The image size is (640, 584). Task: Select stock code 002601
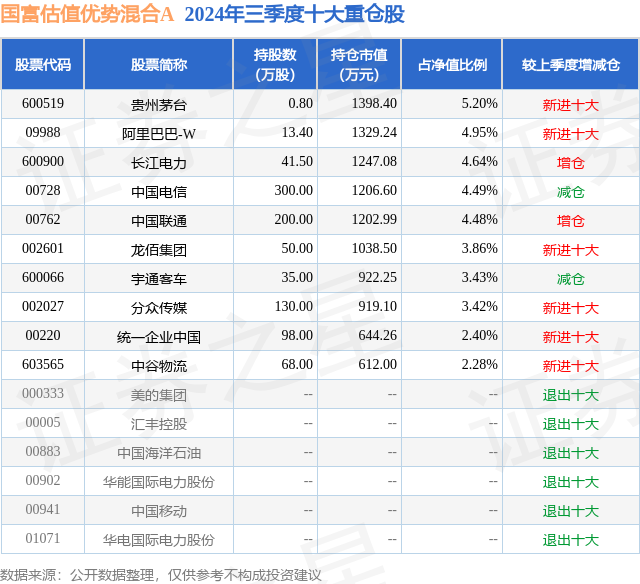[43, 248]
